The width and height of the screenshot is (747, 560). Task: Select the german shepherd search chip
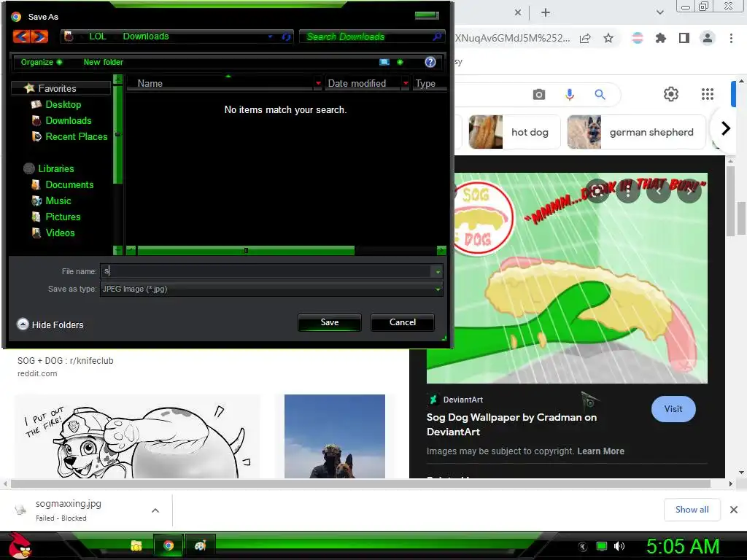636,133
